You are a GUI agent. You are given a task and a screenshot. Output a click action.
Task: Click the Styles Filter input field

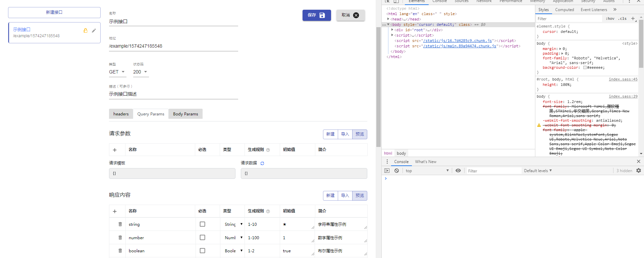coord(569,19)
